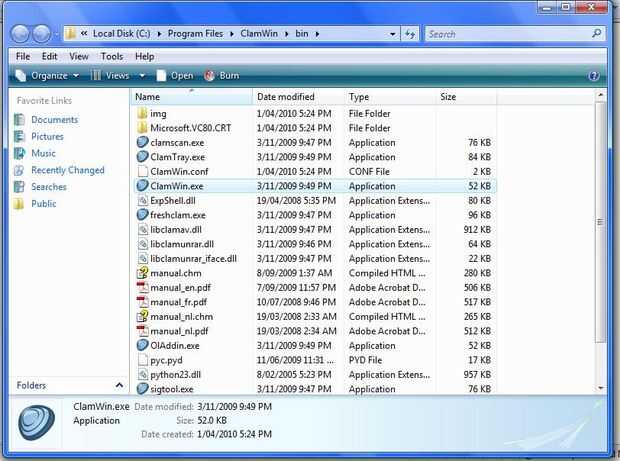Screen dimensions: 620x461
Task: Expand the ClamWin breadcrumb arrow
Action: pyautogui.click(x=286, y=34)
